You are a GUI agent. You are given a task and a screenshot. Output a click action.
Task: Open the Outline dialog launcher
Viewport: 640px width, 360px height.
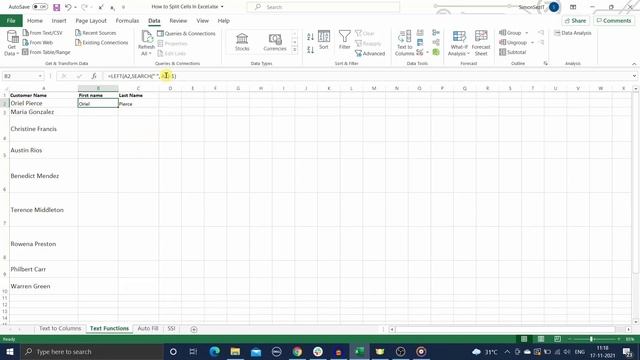point(546,64)
